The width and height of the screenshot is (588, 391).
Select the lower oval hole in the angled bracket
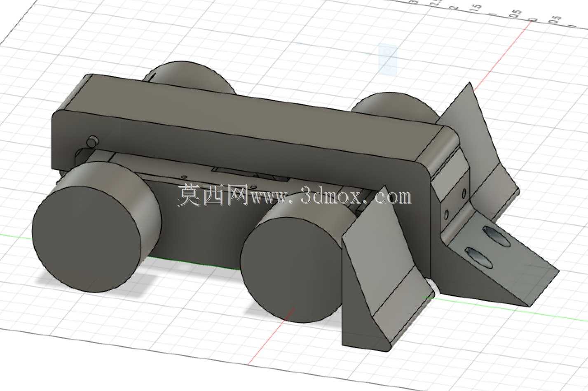tap(478, 258)
